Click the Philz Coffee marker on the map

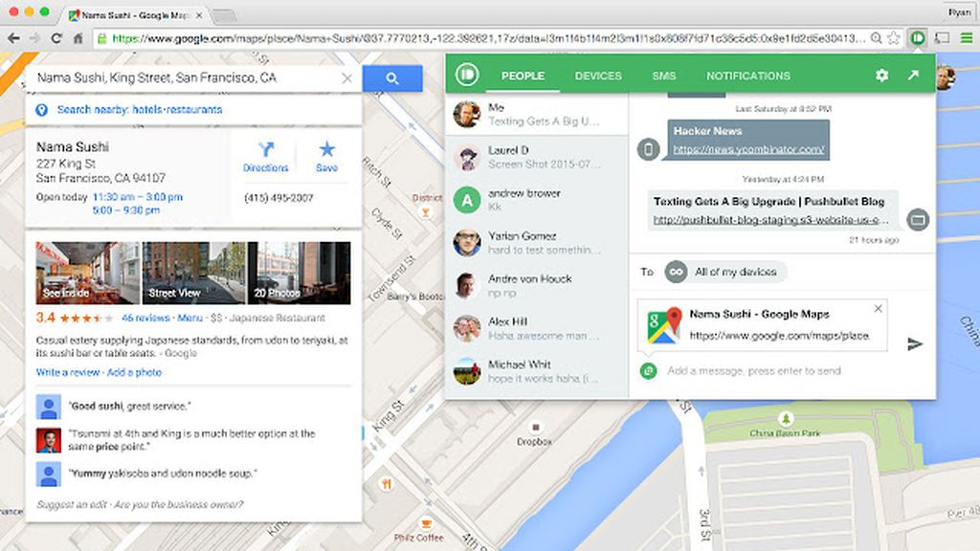click(426, 523)
